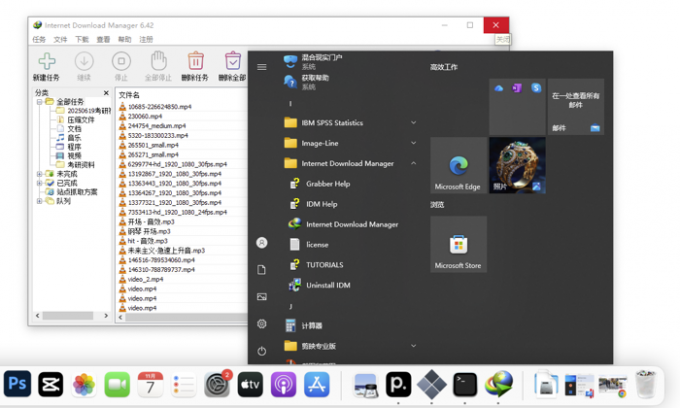680x408 pixels.
Task: Click the 文件名 column header
Action: click(x=129, y=95)
